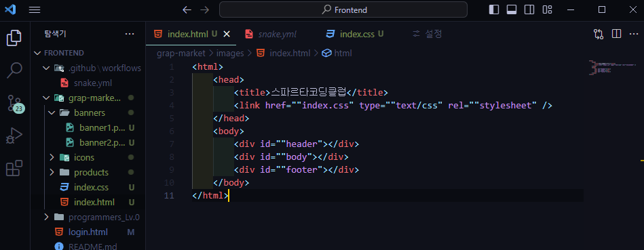
Task: Expand the products folder
Action: 52,172
